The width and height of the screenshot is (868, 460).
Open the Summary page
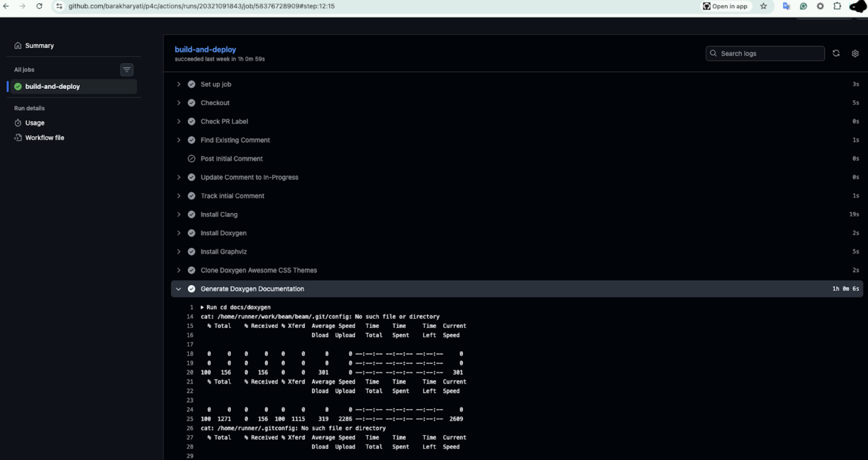(39, 46)
